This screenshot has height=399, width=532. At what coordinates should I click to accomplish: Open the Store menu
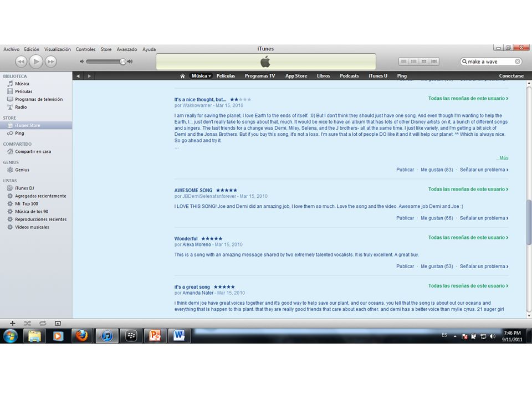[106, 49]
